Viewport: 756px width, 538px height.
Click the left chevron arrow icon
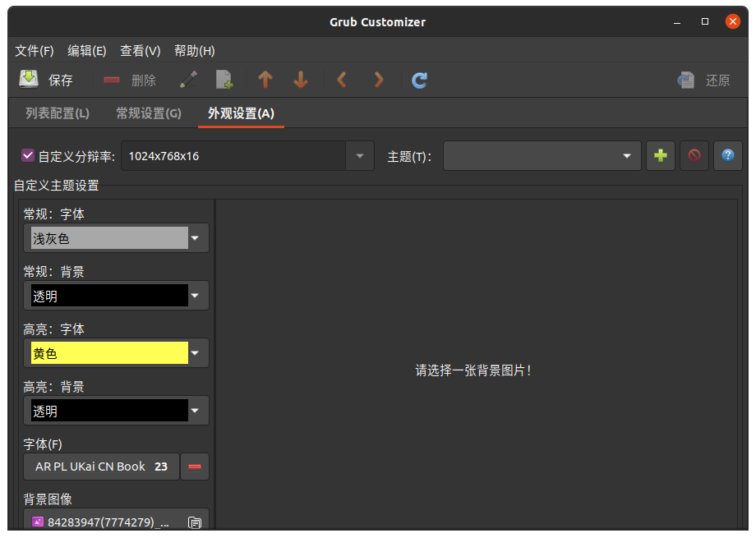tap(342, 80)
